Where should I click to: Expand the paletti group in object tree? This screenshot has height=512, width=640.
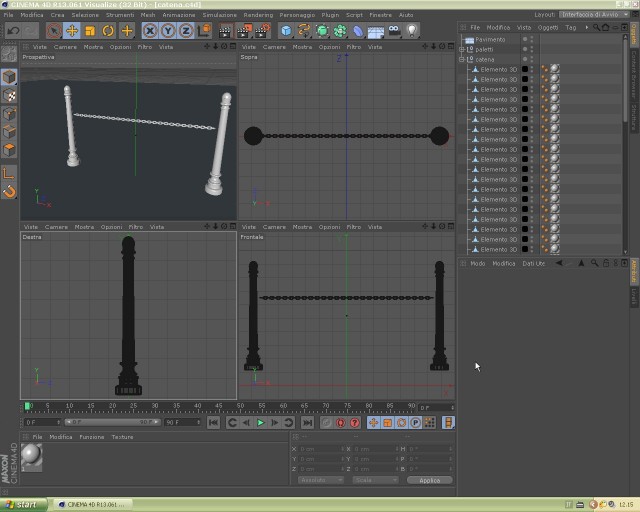click(x=462, y=49)
